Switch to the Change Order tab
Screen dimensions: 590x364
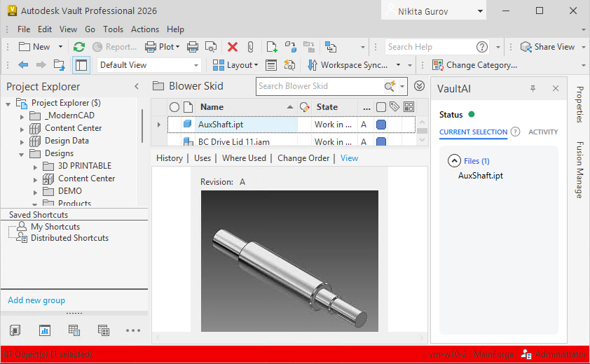pyautogui.click(x=303, y=158)
